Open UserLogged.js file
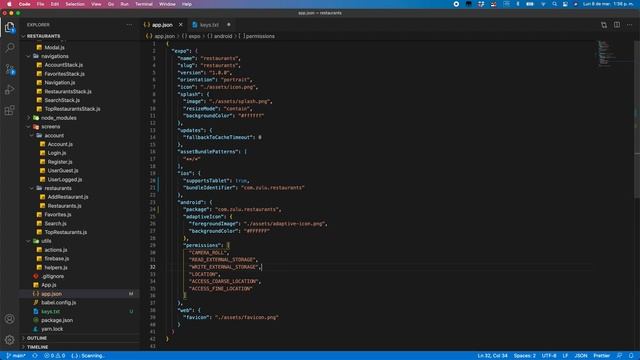The height and width of the screenshot is (360, 640). point(64,180)
